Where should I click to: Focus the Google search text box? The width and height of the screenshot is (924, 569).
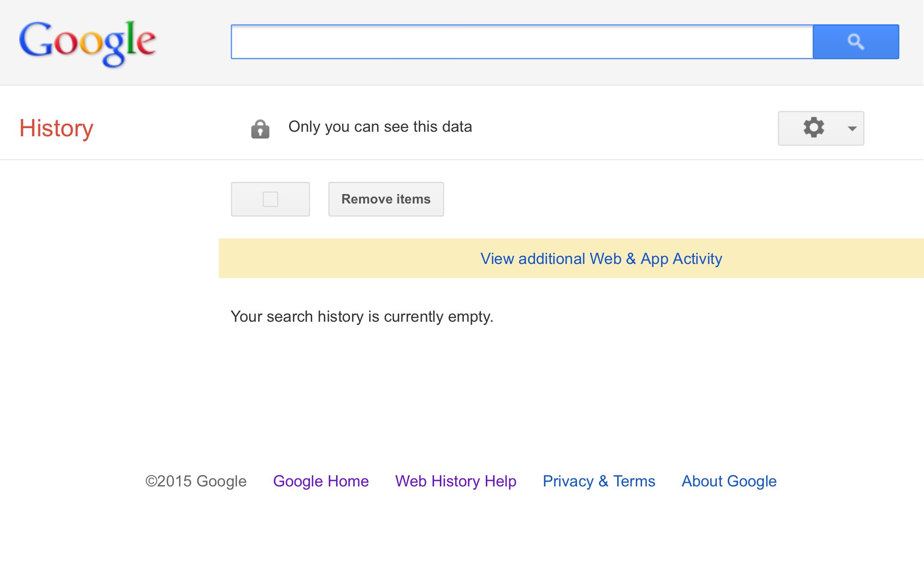pyautogui.click(x=522, y=42)
